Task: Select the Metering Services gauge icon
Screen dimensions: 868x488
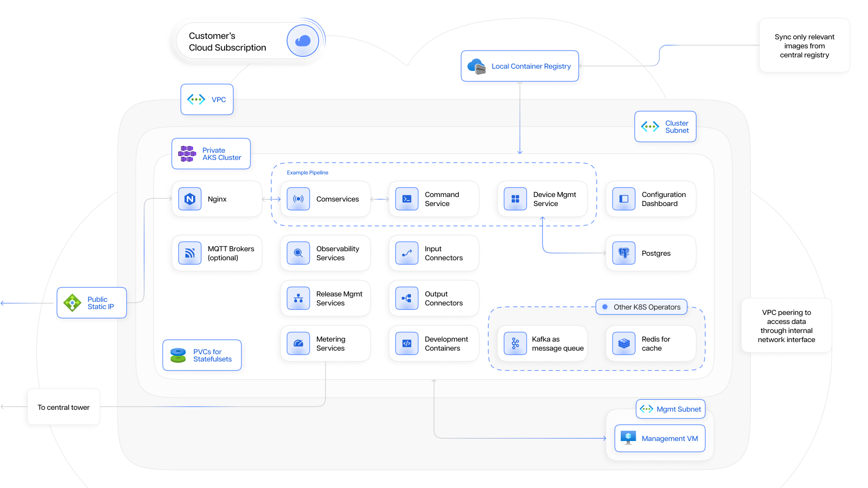Action: [x=298, y=343]
